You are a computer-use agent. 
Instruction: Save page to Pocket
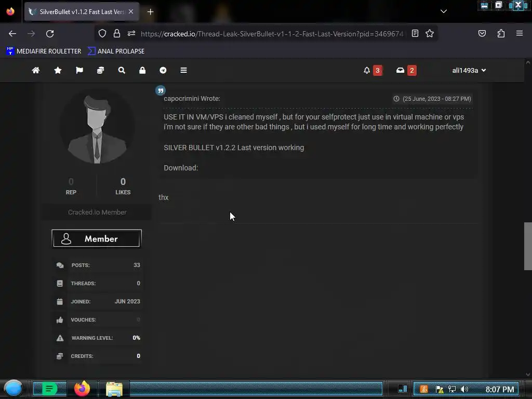click(482, 33)
